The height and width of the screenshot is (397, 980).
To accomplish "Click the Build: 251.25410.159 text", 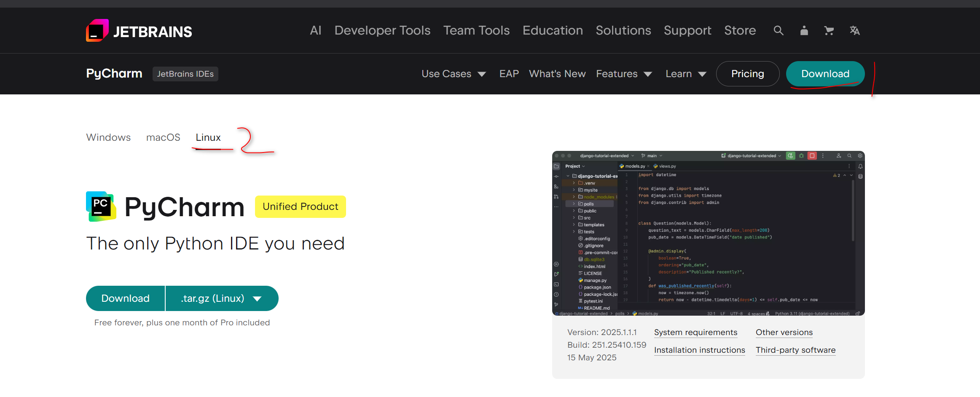I will (x=607, y=345).
